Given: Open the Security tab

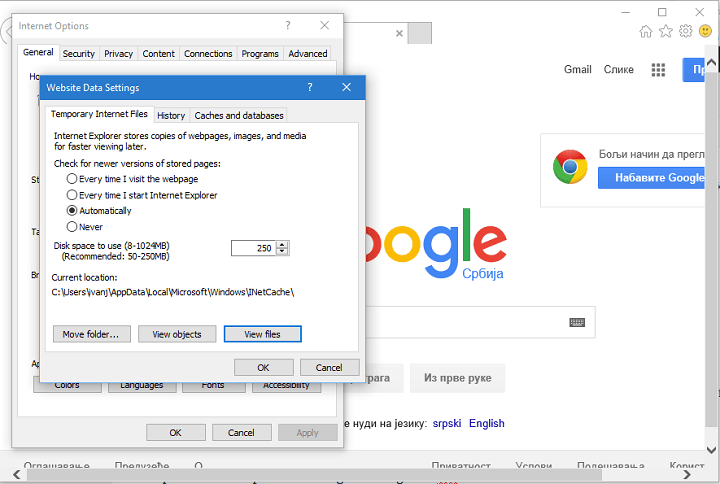Looking at the screenshot, I should [79, 54].
